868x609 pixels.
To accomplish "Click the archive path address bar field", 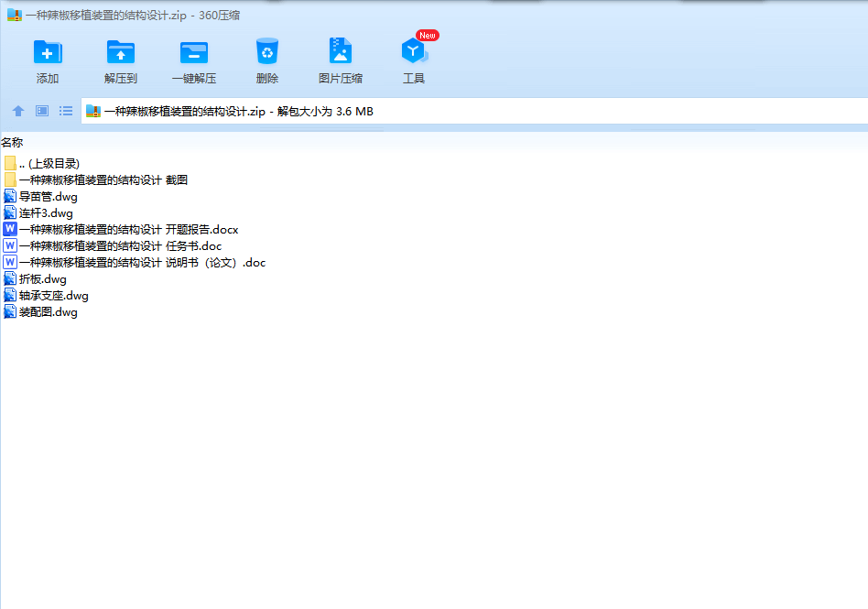I will (474, 112).
